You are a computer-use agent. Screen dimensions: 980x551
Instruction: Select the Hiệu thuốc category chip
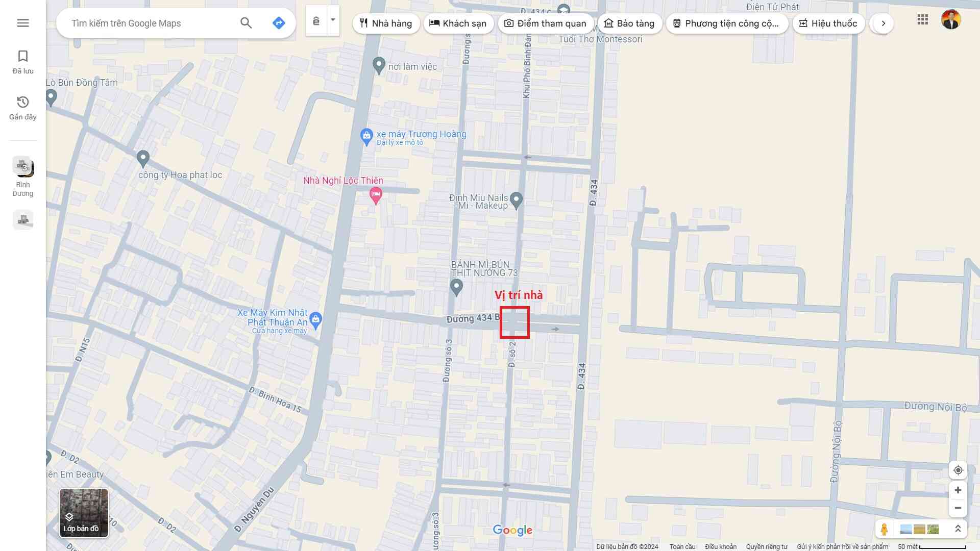click(828, 23)
